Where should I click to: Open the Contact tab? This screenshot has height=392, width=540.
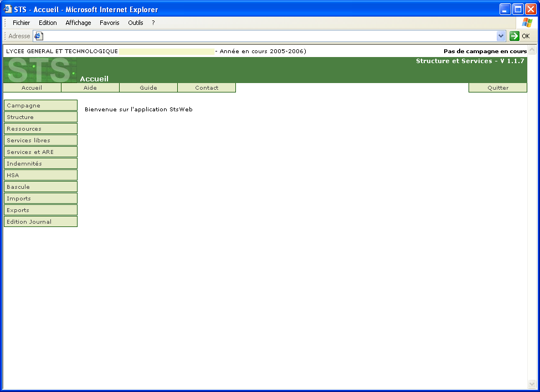(207, 88)
